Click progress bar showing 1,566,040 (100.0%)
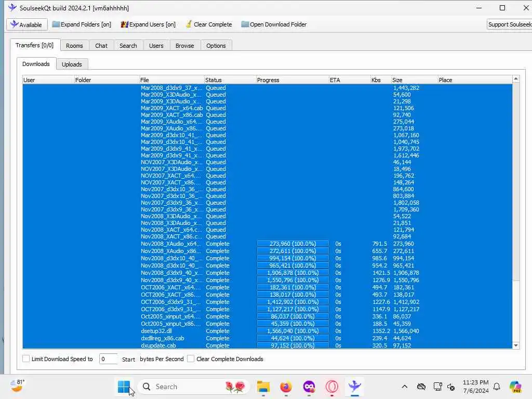Viewport: 532px width, 399px height. 292,331
